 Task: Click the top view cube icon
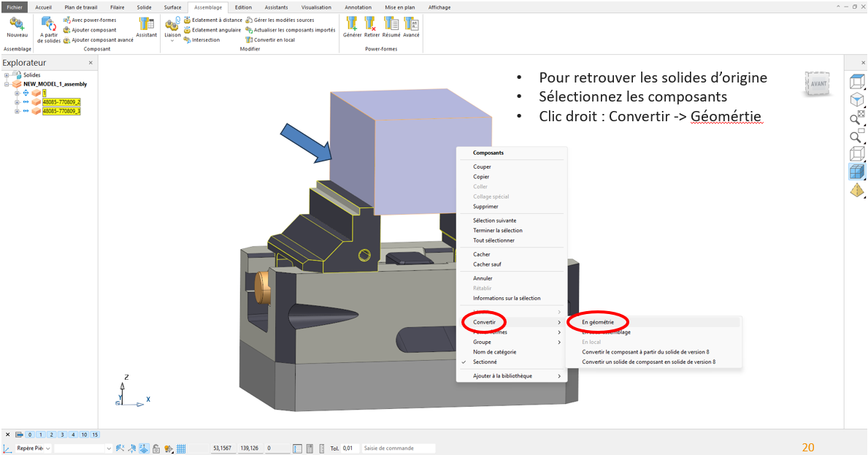[857, 82]
